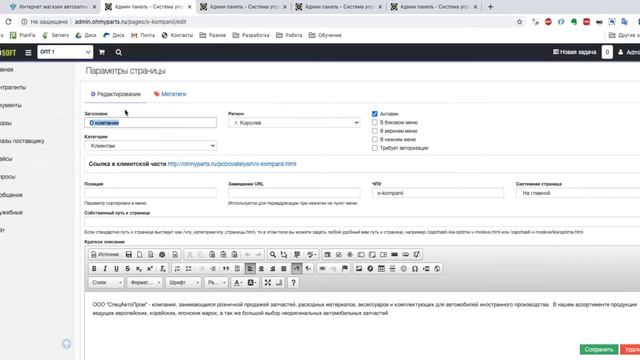The width and height of the screenshot is (640, 360).
Task: Insert a numbered list
Action: tap(177, 269)
